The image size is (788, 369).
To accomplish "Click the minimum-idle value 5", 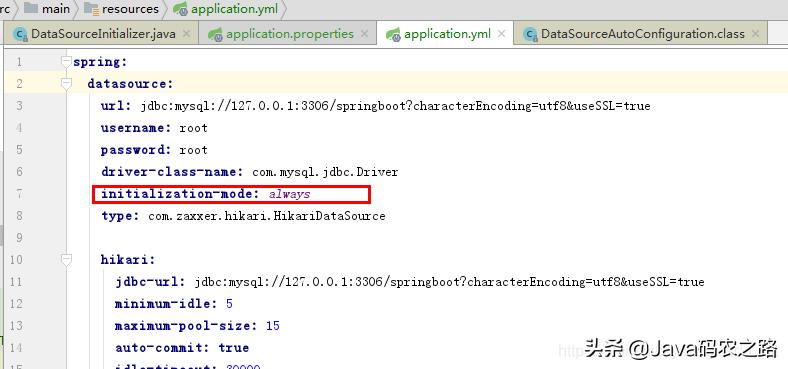I will point(229,304).
